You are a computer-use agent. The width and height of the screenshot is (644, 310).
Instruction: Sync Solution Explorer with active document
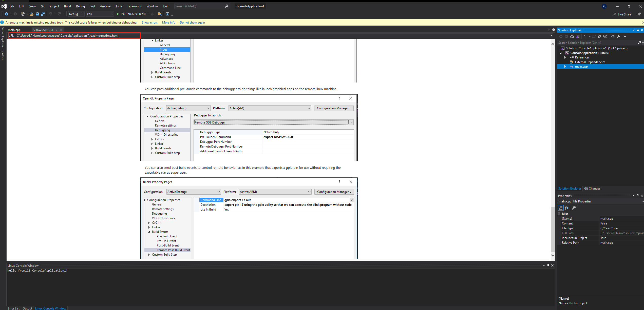[x=578, y=36]
